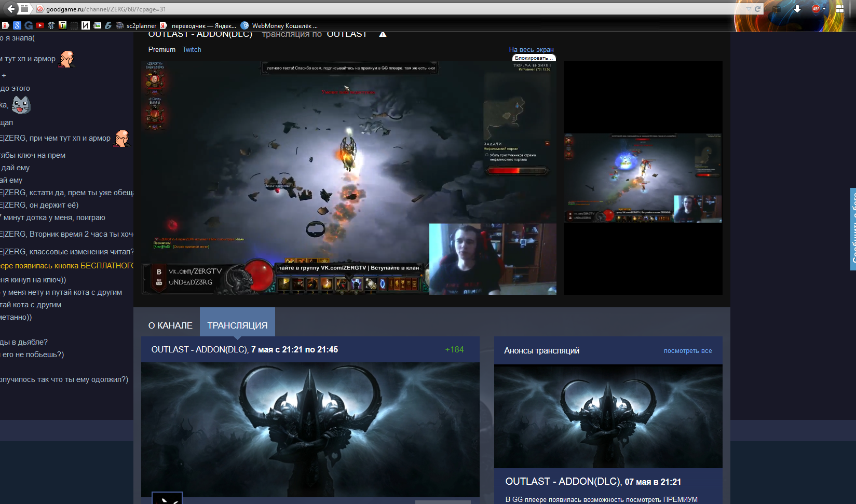Viewport: 856px width, 504px height.
Task: Click the warning triangle next to OUTLAST
Action: [383, 34]
